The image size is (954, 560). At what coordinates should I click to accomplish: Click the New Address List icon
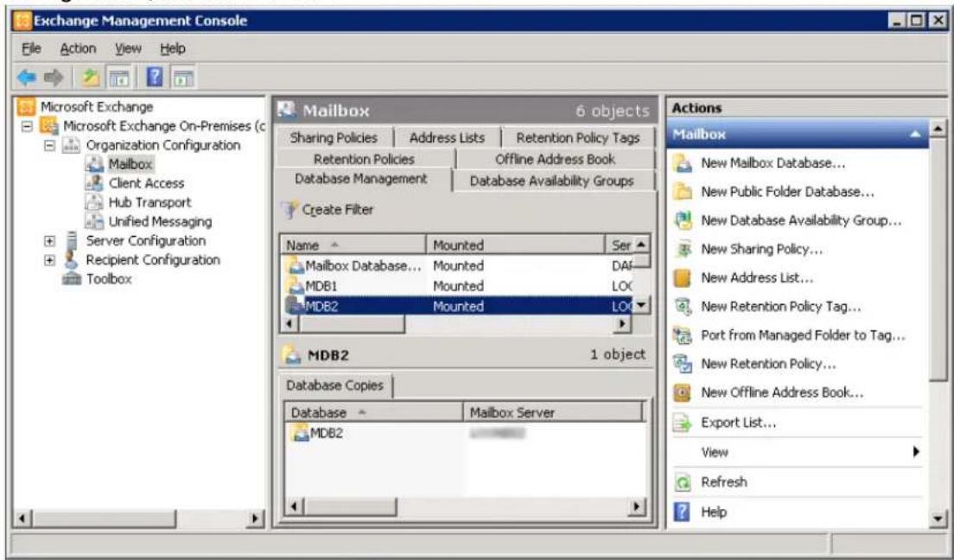pos(683,278)
